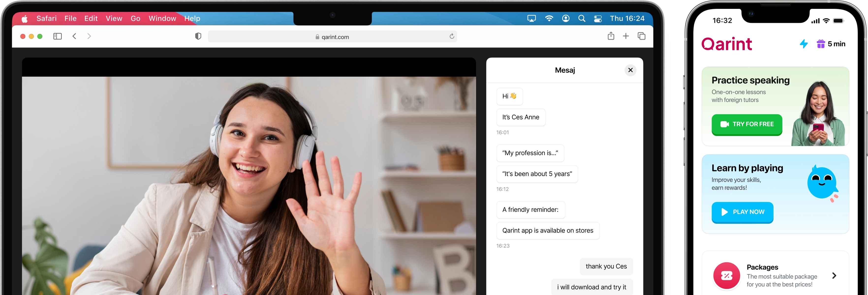Open the 5 min gift reward
Screen dimensions: 868x295
(831, 44)
